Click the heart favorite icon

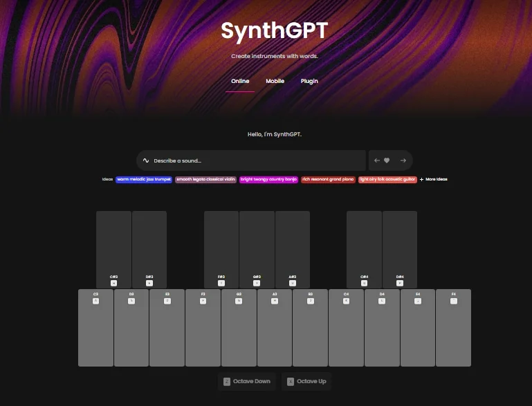point(387,160)
